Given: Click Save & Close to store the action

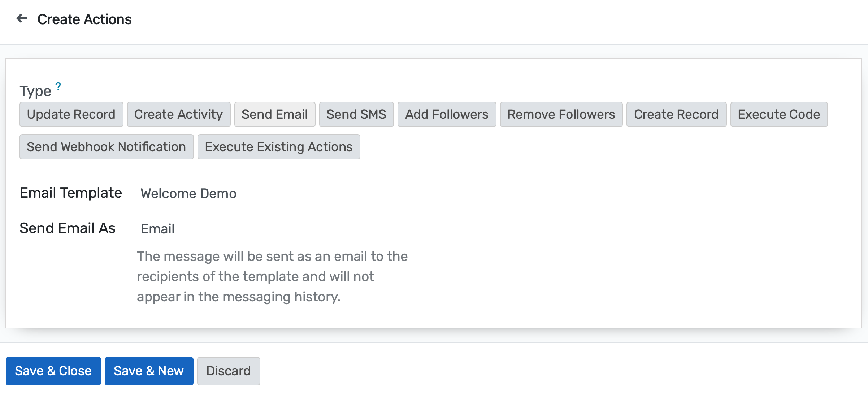Looking at the screenshot, I should click(x=53, y=371).
